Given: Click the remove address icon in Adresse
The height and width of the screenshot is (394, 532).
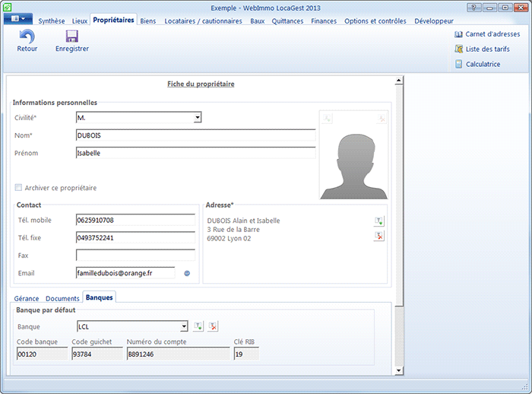Looking at the screenshot, I should [379, 236].
